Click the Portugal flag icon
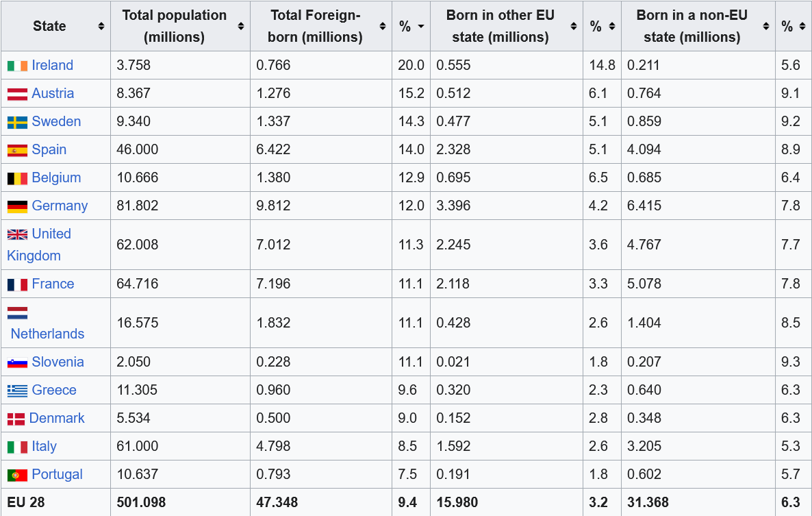This screenshot has height=516, width=812. pos(18,475)
